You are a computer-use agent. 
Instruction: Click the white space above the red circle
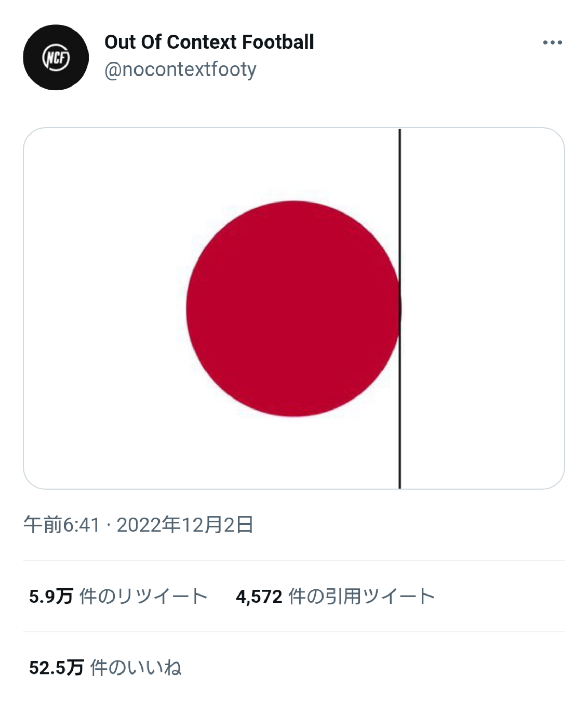pyautogui.click(x=293, y=165)
